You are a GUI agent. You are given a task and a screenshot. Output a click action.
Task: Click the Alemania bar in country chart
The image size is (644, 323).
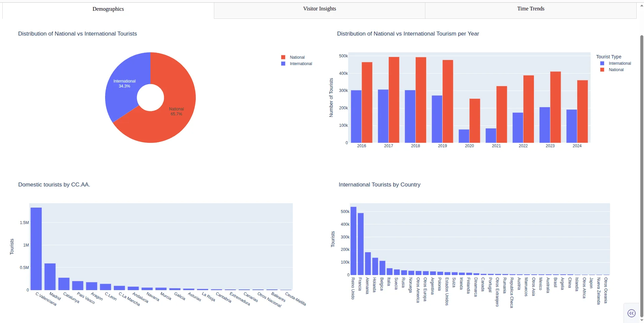coord(368,264)
